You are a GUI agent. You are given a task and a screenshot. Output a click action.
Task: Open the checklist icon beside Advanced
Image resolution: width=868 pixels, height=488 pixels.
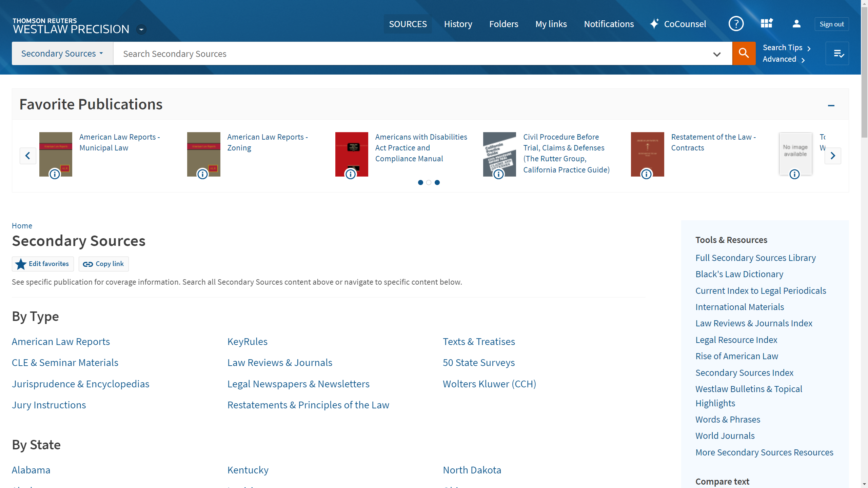[837, 53]
